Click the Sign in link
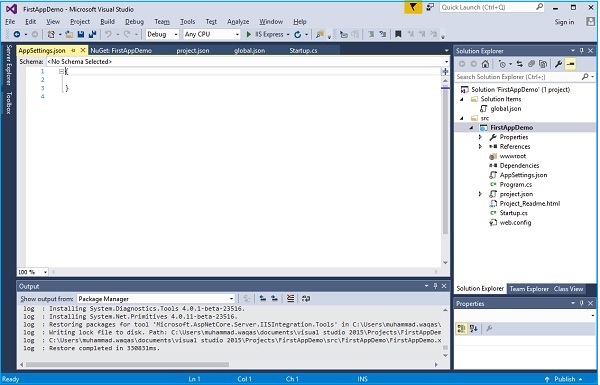600x385 pixels. pyautogui.click(x=564, y=22)
